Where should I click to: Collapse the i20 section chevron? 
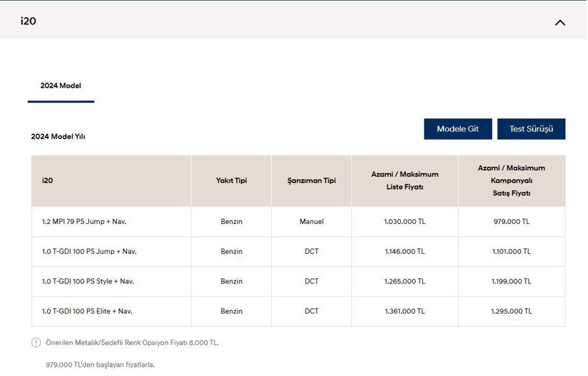560,22
